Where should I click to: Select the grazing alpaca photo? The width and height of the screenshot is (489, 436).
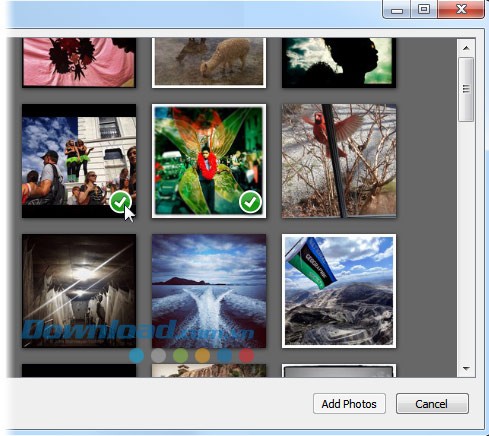[x=209, y=62]
